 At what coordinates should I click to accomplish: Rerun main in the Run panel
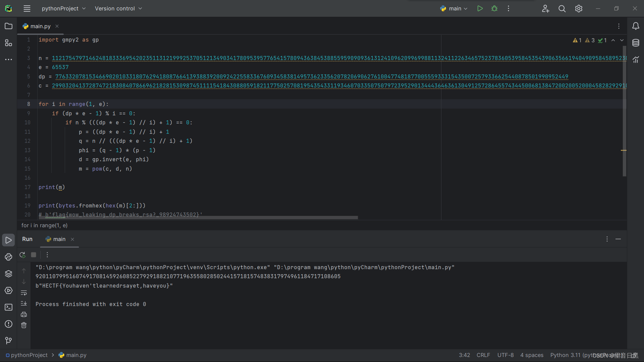click(x=22, y=255)
